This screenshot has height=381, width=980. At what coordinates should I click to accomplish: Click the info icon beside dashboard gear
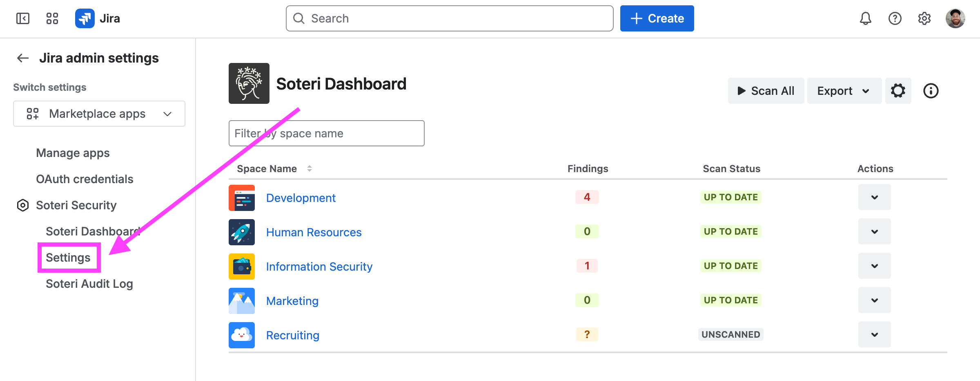[x=931, y=91]
